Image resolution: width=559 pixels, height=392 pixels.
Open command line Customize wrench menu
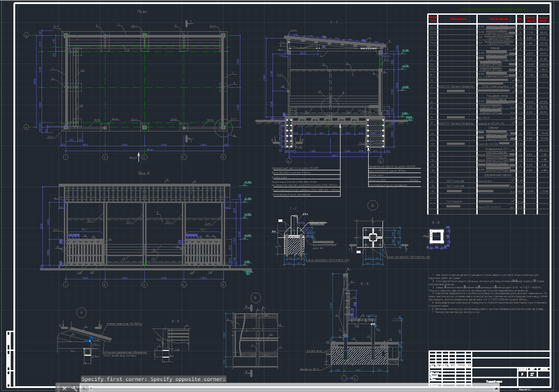[x=74, y=388]
